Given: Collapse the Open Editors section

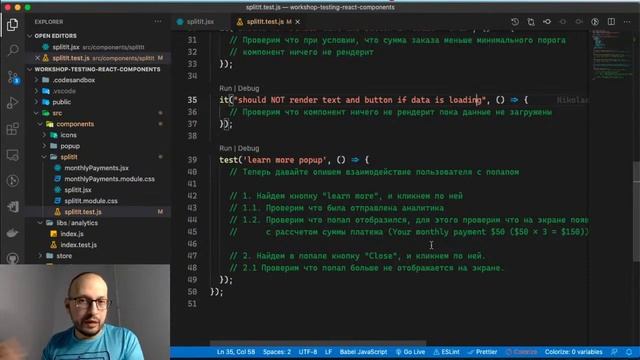Looking at the screenshot, I should click(x=56, y=36).
